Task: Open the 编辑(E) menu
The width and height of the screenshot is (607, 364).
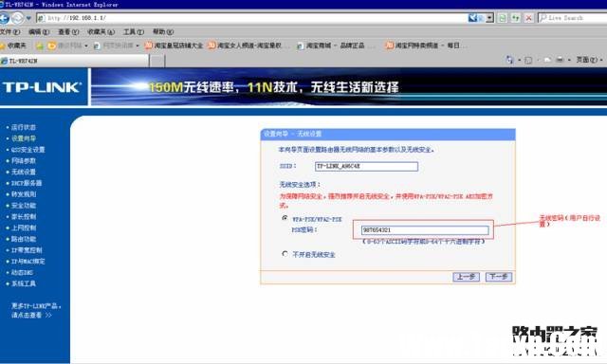Action: point(39,31)
